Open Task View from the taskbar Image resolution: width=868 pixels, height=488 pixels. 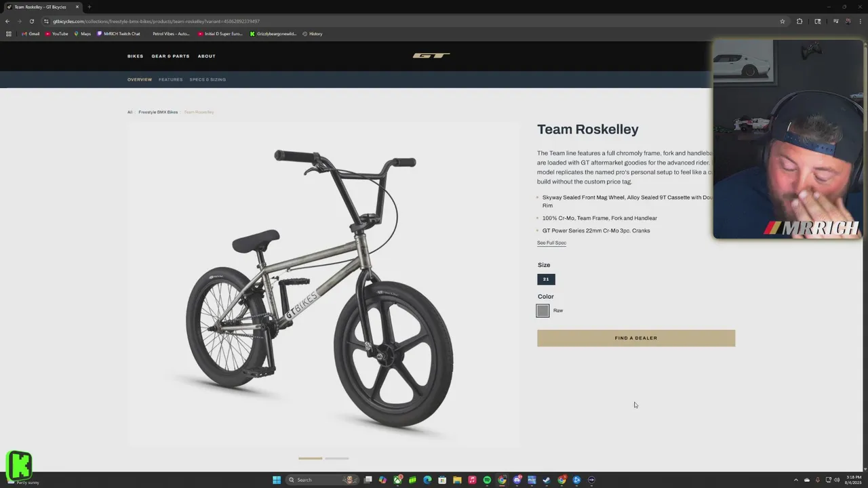pos(368,480)
